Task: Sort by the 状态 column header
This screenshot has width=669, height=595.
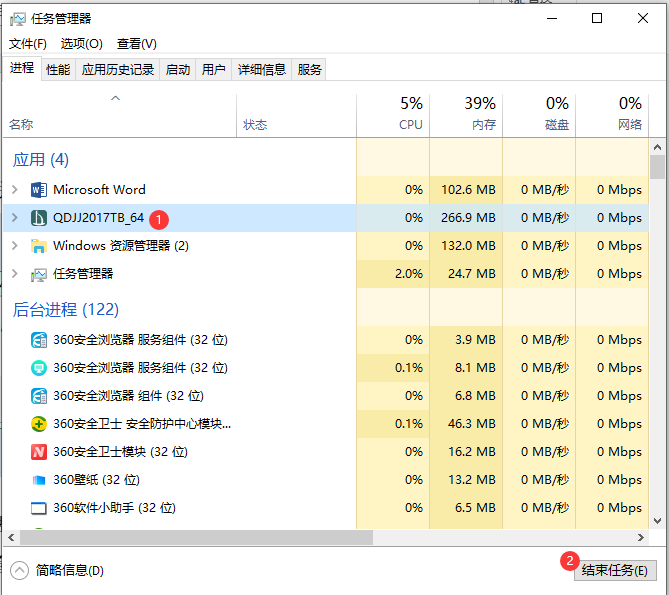Action: coord(255,125)
